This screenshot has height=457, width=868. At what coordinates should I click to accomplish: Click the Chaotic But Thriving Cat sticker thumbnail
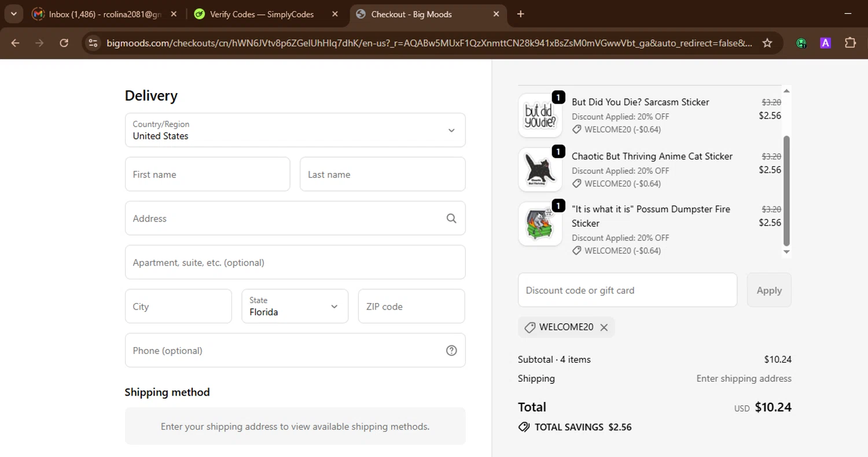pyautogui.click(x=540, y=169)
